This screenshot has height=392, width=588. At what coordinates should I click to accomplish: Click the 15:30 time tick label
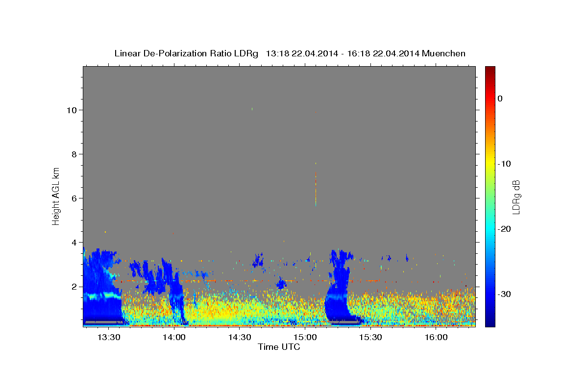370,338
